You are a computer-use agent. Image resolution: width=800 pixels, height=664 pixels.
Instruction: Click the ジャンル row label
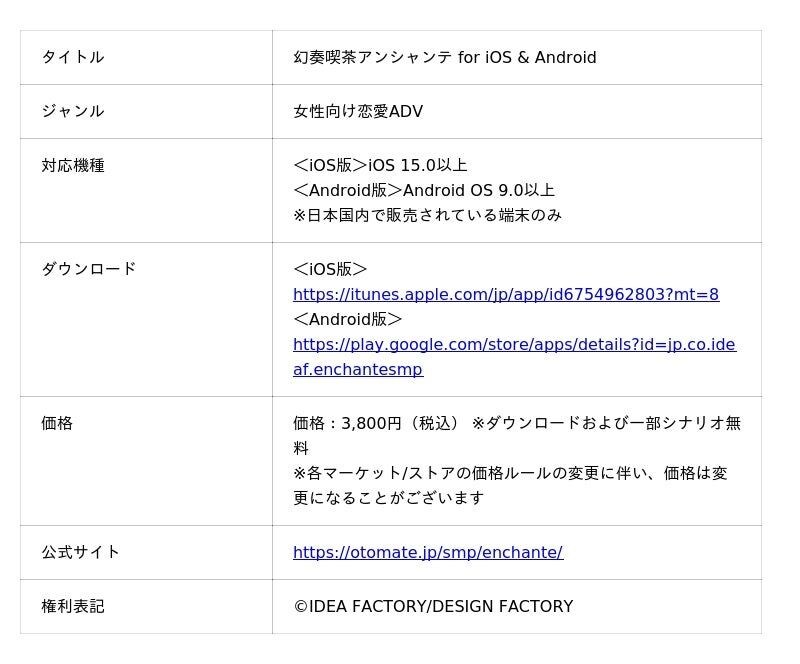pyautogui.click(x=73, y=111)
